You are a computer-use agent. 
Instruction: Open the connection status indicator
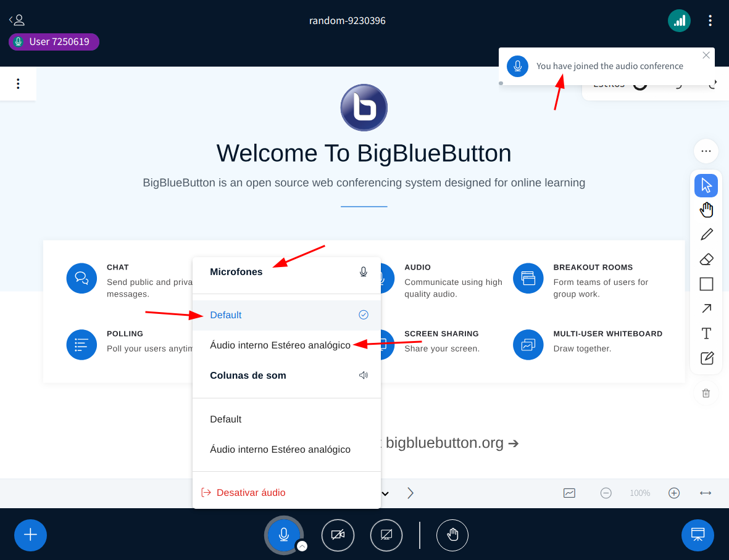(679, 20)
